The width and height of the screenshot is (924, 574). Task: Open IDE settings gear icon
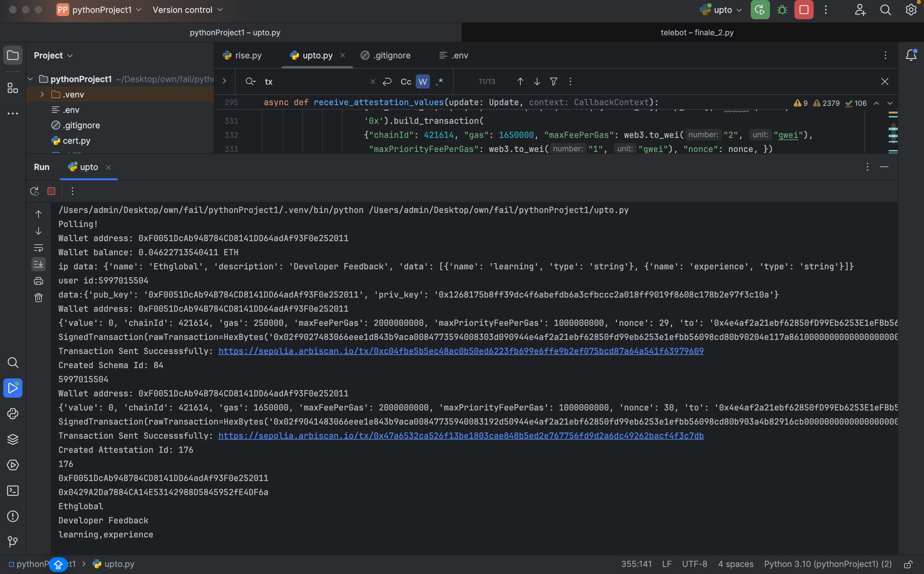coord(911,10)
